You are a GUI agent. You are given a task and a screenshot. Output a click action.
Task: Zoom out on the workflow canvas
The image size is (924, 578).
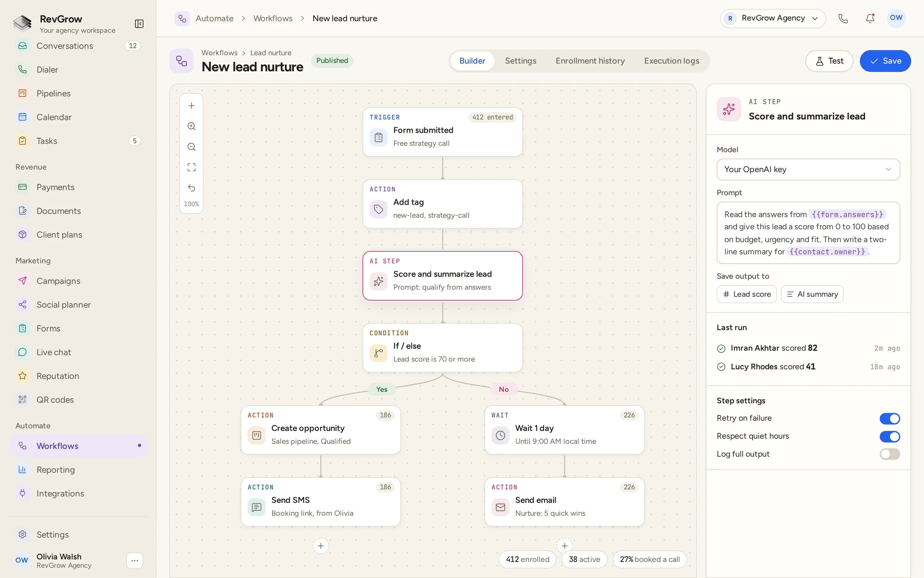coord(191,147)
